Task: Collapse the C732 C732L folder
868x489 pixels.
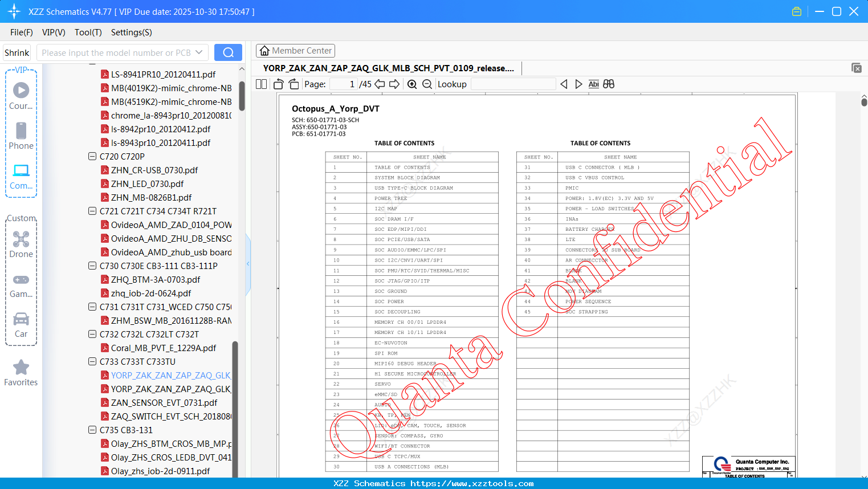Action: pyautogui.click(x=92, y=334)
